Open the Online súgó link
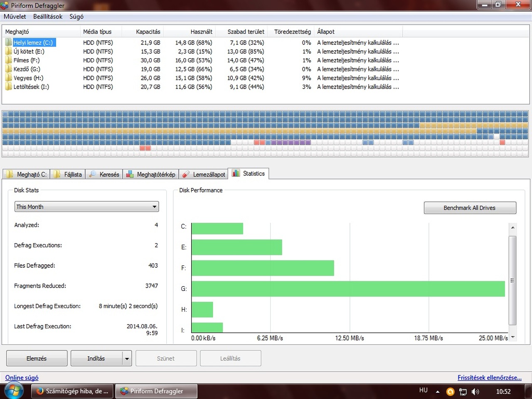Image resolution: width=532 pixels, height=399 pixels. click(22, 378)
